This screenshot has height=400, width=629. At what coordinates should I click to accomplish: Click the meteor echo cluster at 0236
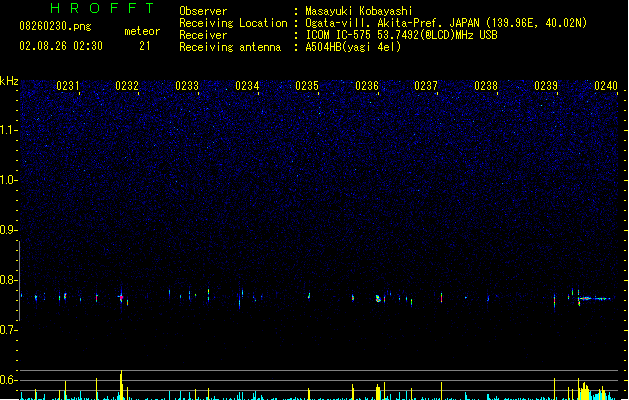pos(378,298)
